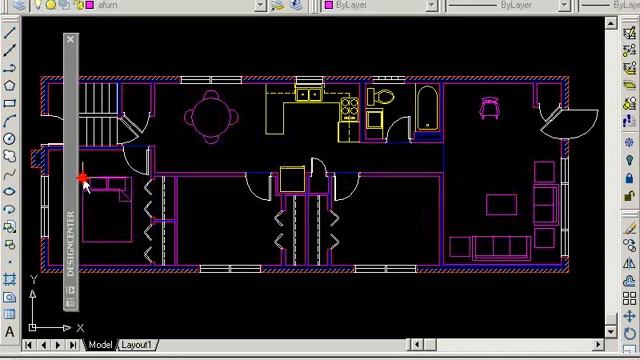The height and width of the screenshot is (360, 640).
Task: Click vertical scrollbar down arrow
Action: pyautogui.click(x=611, y=331)
